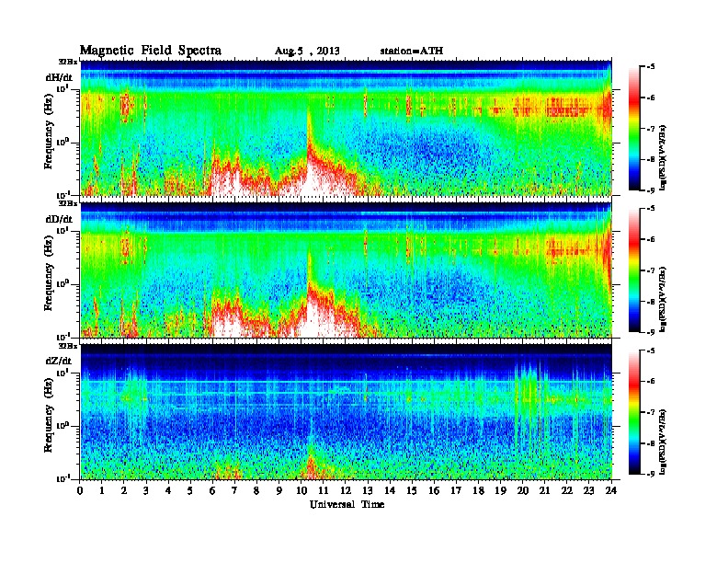Click the dZ/dt spectrogram plot
This screenshot has width=728, height=563.
(x=347, y=411)
